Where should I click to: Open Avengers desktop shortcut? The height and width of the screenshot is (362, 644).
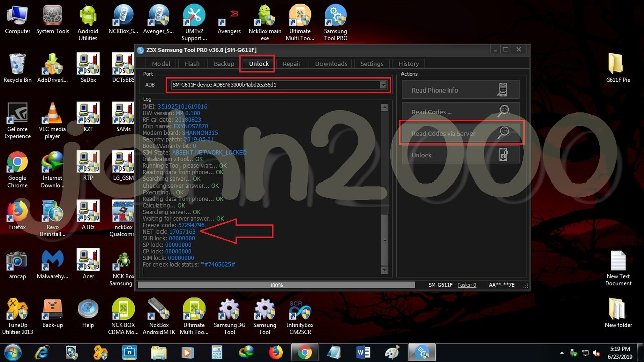pos(229,20)
